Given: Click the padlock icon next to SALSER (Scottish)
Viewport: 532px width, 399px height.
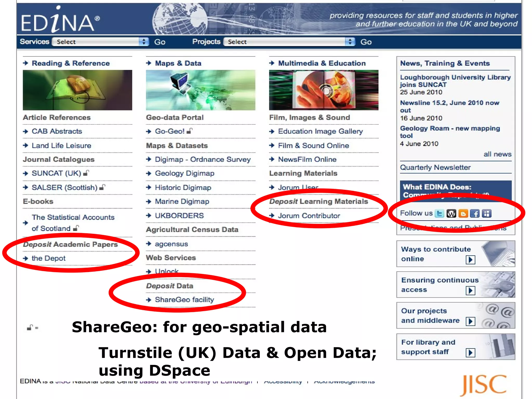Looking at the screenshot, I should coord(102,187).
